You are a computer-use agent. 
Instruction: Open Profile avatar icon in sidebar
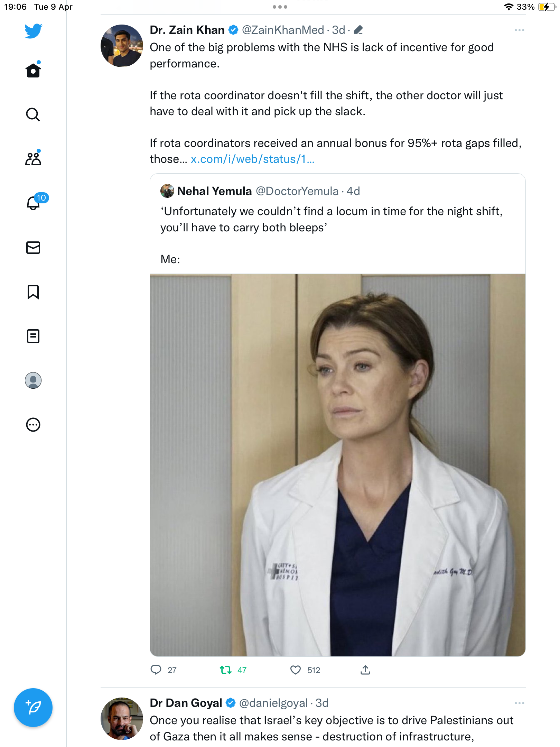click(33, 380)
